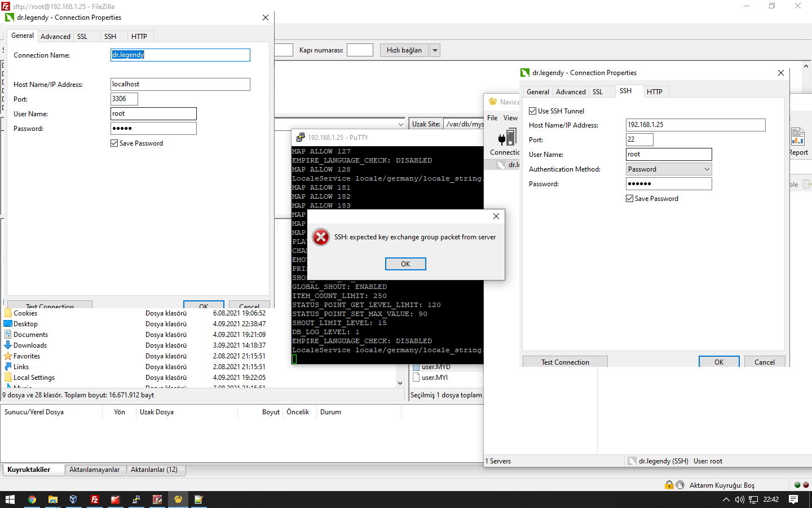Click the SSH Host Name field showing 192.168.1.25
Viewport: 812px width, 508px height.
tap(696, 125)
